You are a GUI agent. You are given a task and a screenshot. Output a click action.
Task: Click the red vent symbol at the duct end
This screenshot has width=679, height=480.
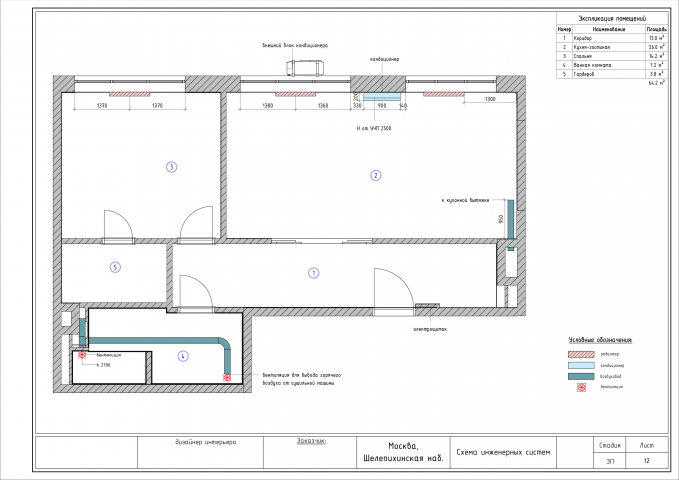click(x=227, y=377)
